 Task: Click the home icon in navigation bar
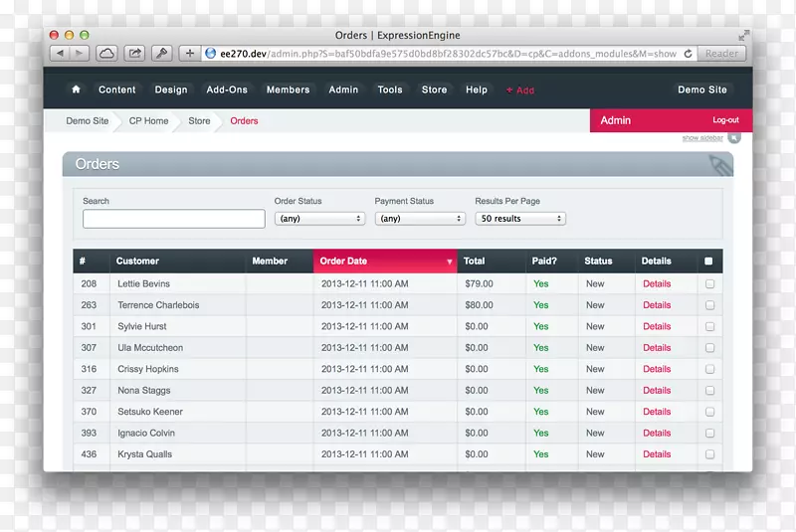[76, 89]
